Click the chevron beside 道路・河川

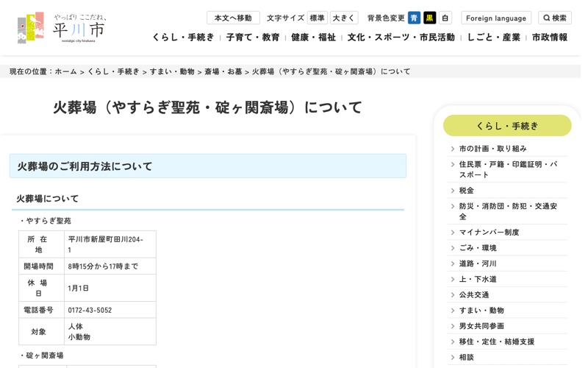click(453, 263)
